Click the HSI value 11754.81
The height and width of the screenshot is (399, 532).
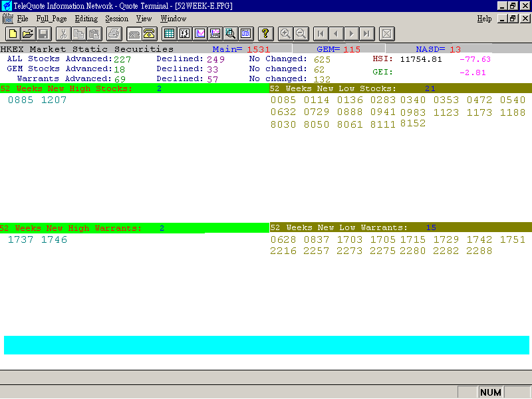(x=421, y=60)
